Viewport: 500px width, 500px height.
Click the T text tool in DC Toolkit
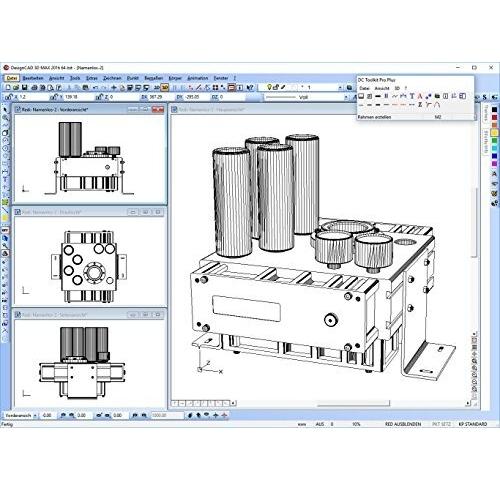point(412,96)
